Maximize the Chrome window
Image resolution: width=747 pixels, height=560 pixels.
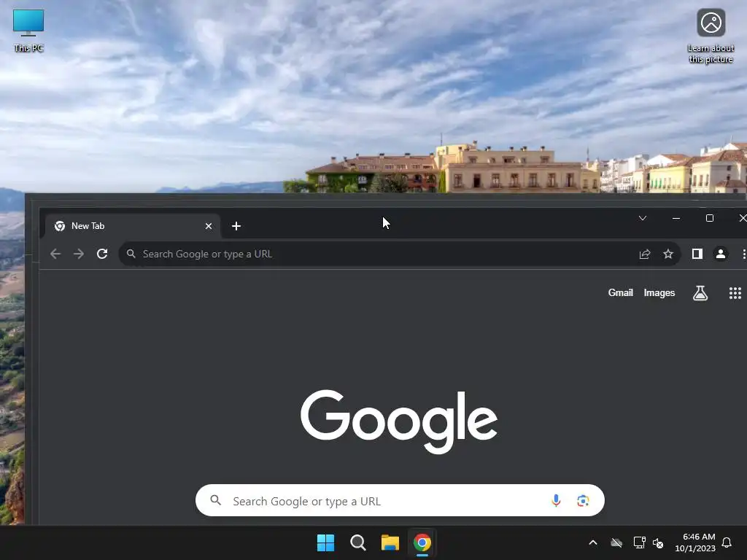(x=709, y=218)
